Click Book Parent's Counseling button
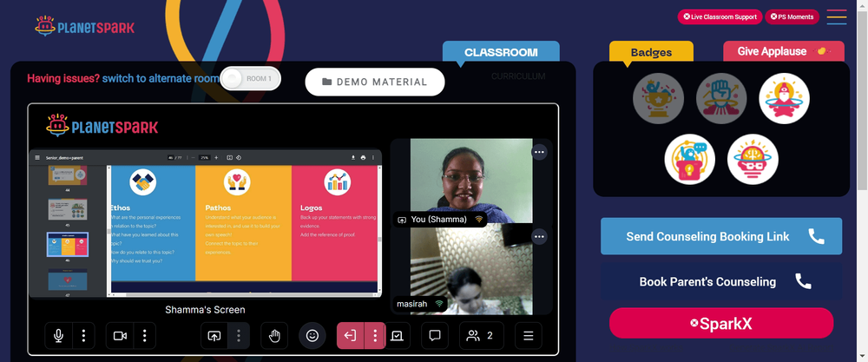 721,281
